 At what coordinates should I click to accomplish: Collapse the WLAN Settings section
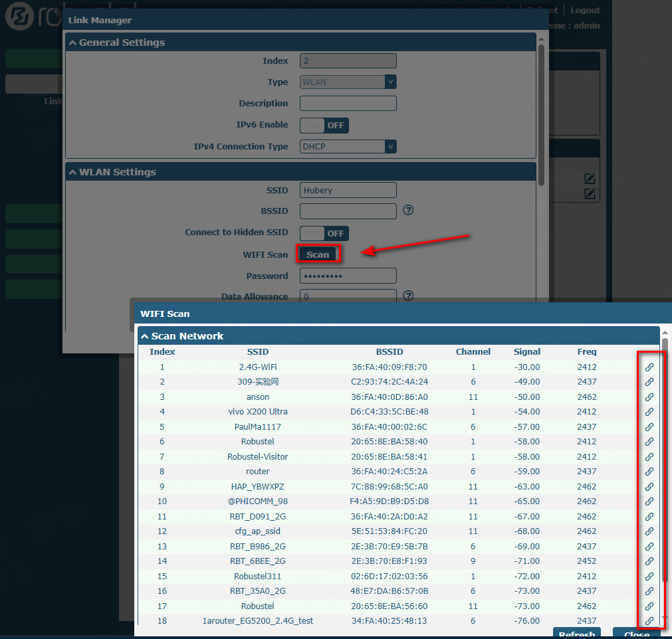click(x=72, y=172)
